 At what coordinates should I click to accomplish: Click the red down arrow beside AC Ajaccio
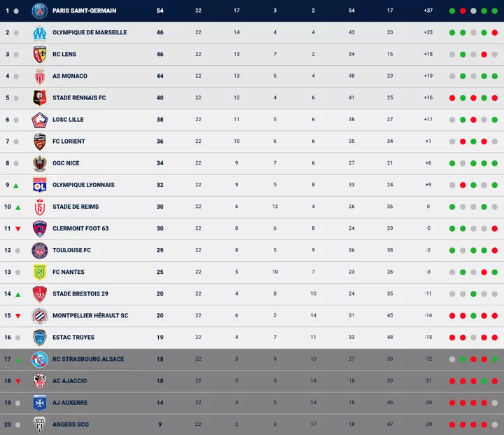click(17, 382)
